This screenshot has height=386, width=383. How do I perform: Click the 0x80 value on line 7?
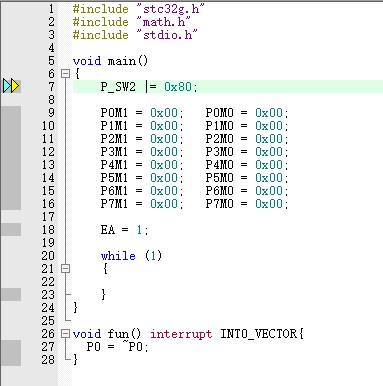point(178,87)
